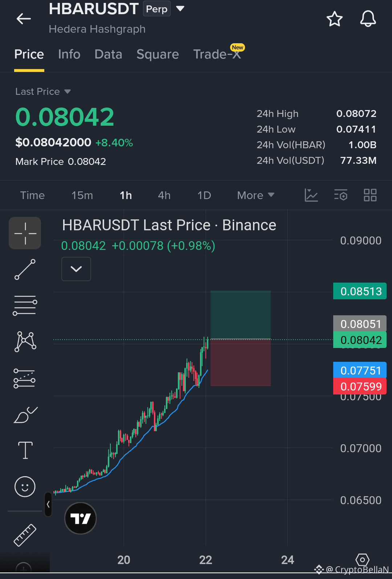Screen dimensions: 392x579
Task: Select the horizontal lines tool
Action: pyautogui.click(x=25, y=305)
